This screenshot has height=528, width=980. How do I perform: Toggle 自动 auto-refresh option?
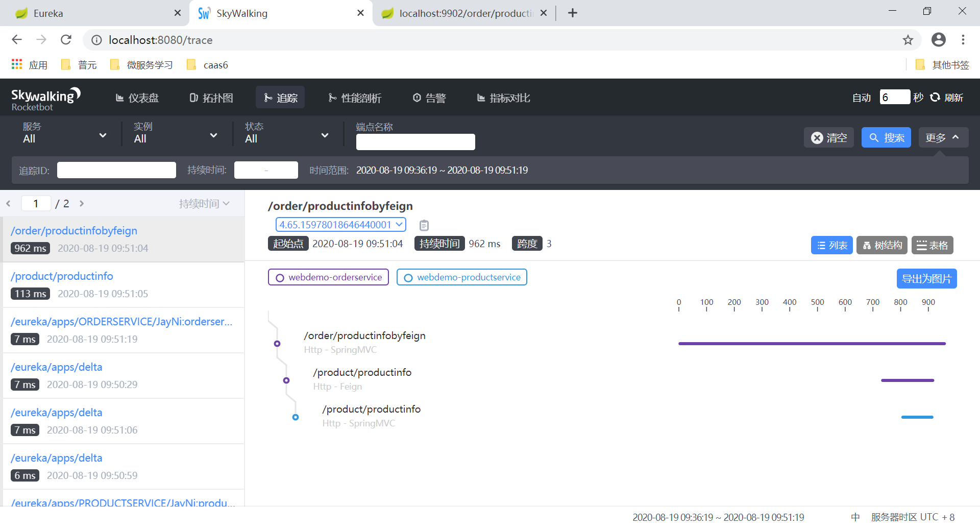tap(861, 98)
